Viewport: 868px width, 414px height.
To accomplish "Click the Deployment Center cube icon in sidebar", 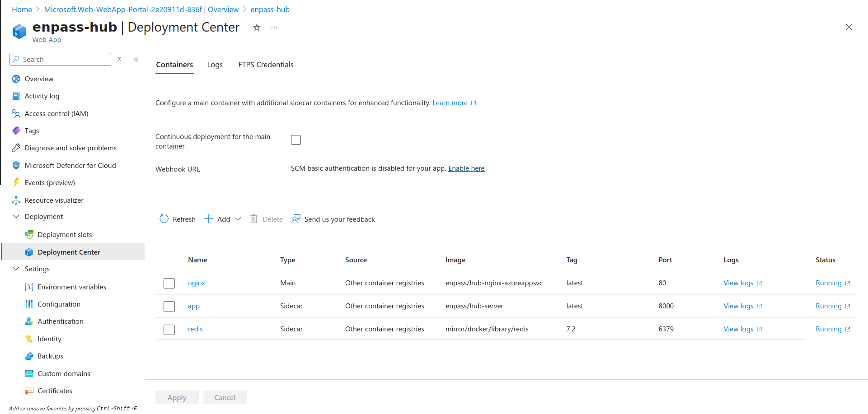I will tap(29, 252).
